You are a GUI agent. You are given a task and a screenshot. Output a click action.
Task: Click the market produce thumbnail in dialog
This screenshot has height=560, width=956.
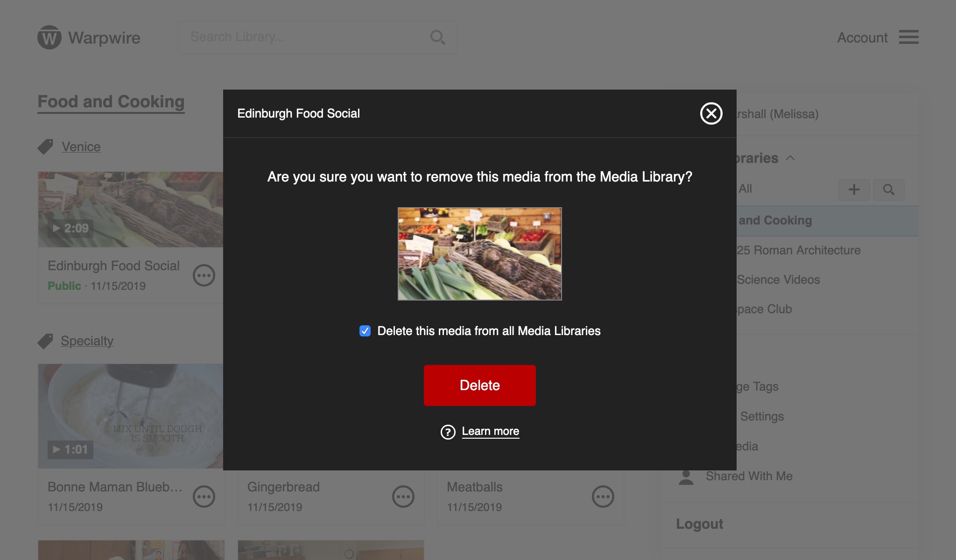[479, 254]
